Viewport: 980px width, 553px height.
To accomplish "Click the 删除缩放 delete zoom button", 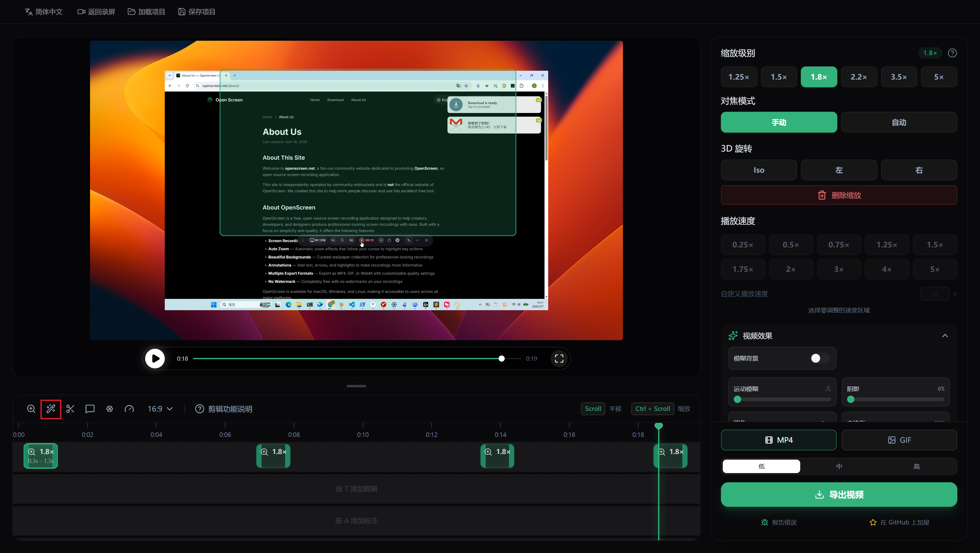I will pos(839,195).
